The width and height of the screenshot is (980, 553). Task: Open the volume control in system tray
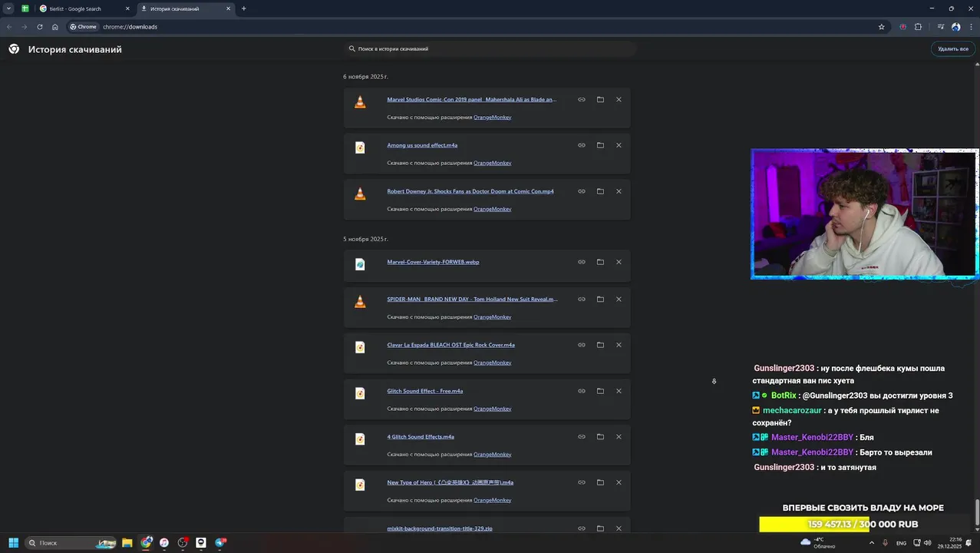coord(928,543)
